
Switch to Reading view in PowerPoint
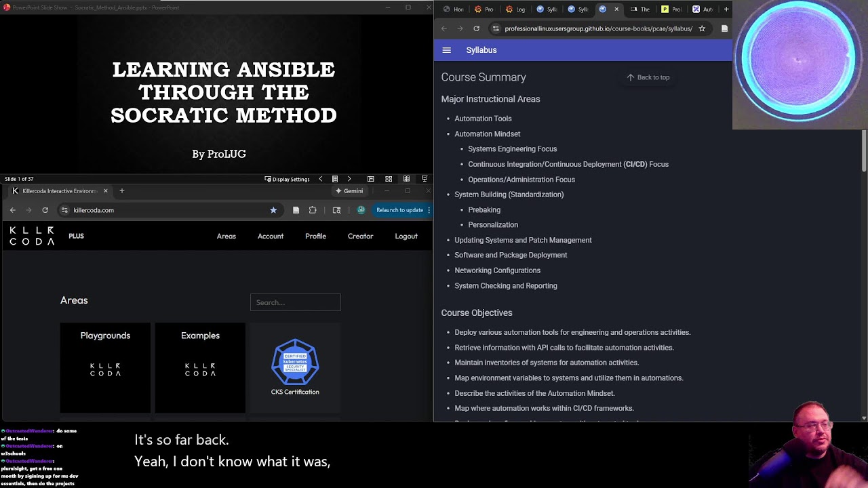point(406,179)
